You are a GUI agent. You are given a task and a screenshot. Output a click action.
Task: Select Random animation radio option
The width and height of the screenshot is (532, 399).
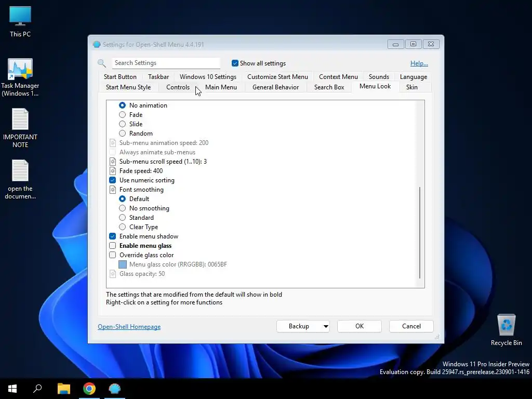coord(122,134)
